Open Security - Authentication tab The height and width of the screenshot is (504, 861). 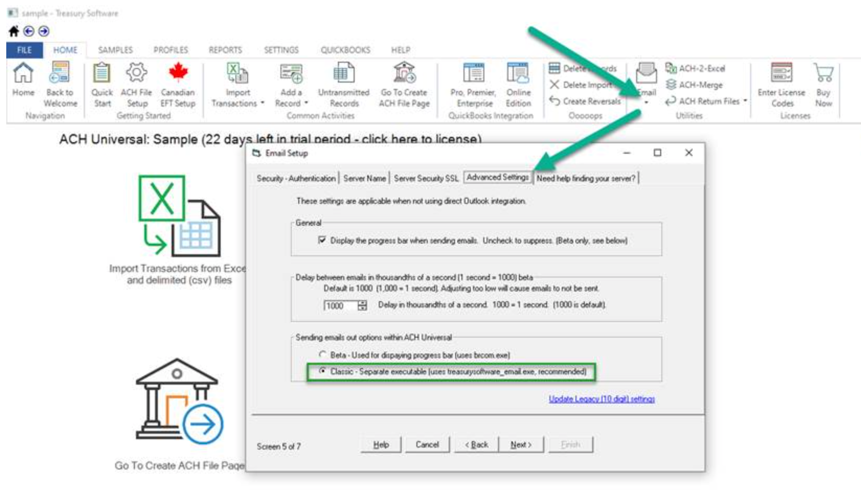tap(296, 178)
